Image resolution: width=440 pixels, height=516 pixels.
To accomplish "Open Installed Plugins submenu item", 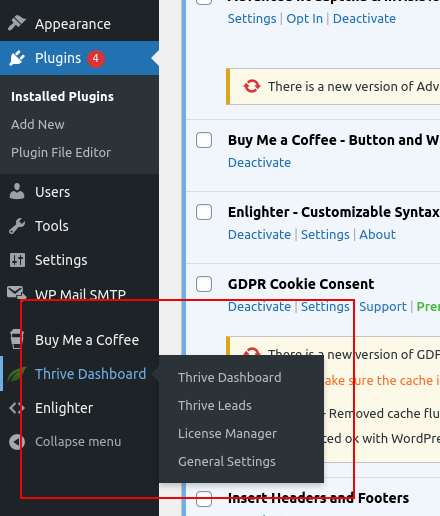I will pyautogui.click(x=62, y=96).
